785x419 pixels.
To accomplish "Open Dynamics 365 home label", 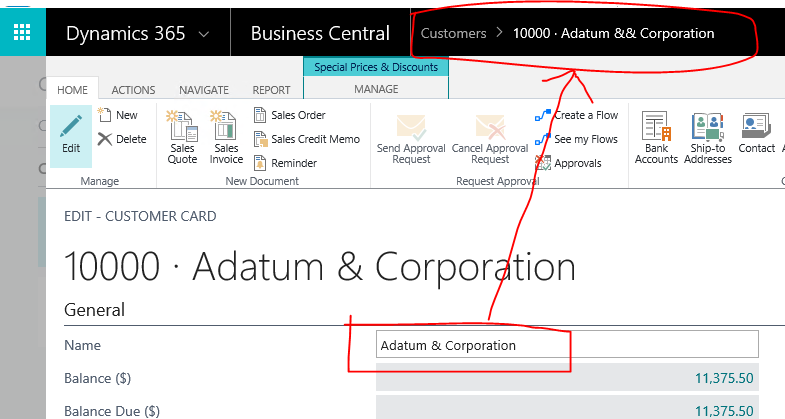I will [x=126, y=34].
